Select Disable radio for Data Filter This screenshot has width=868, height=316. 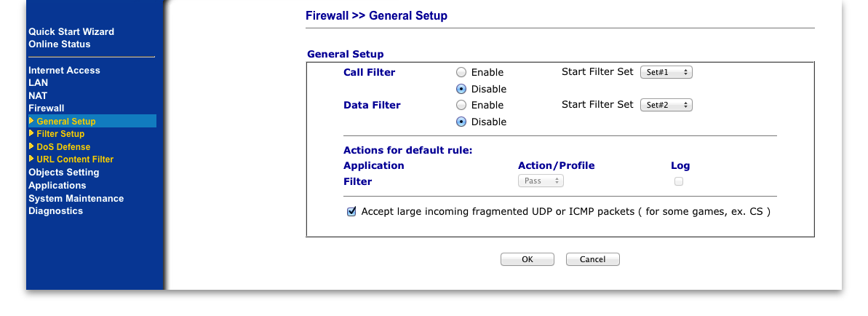pos(461,122)
